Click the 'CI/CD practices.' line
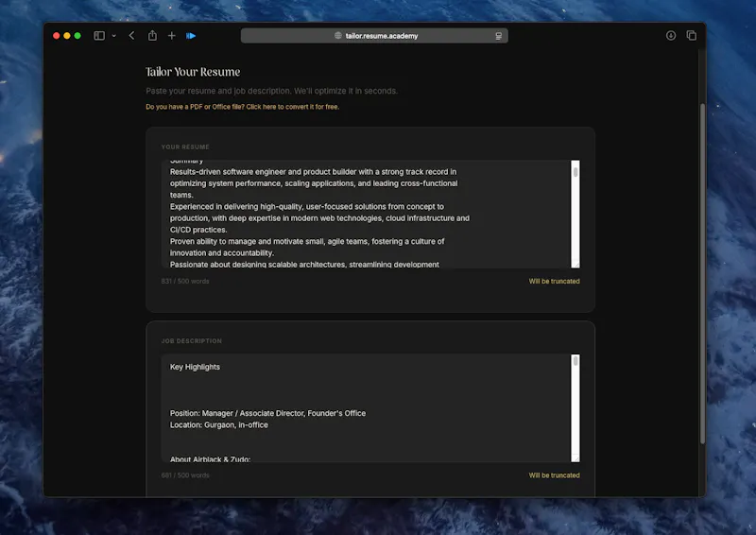Screen dimensions: 756x535 pyautogui.click(x=198, y=230)
